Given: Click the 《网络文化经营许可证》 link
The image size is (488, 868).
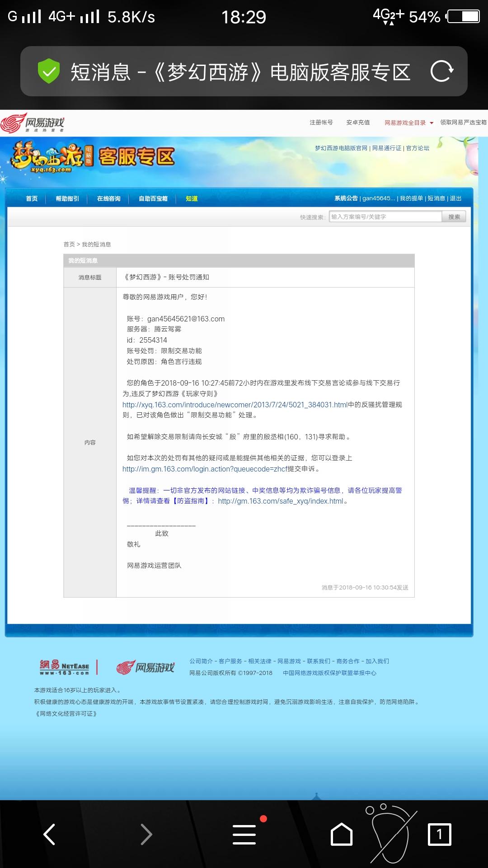Looking at the screenshot, I should (66, 713).
